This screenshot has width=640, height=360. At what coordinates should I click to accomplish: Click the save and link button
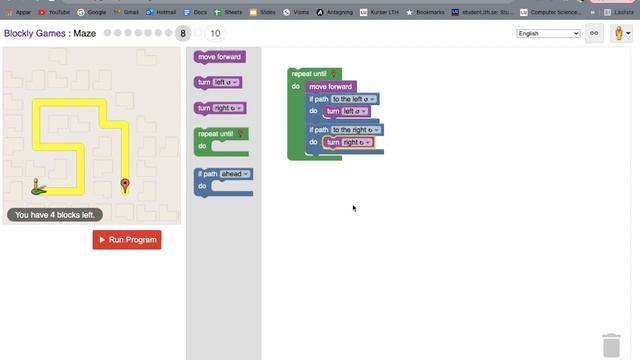click(594, 33)
